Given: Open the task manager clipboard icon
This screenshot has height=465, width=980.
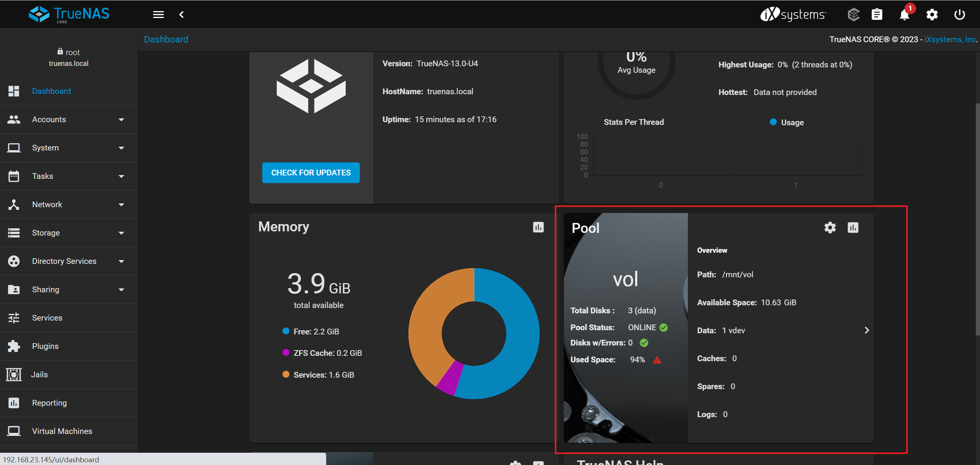Looking at the screenshot, I should click(x=877, y=15).
